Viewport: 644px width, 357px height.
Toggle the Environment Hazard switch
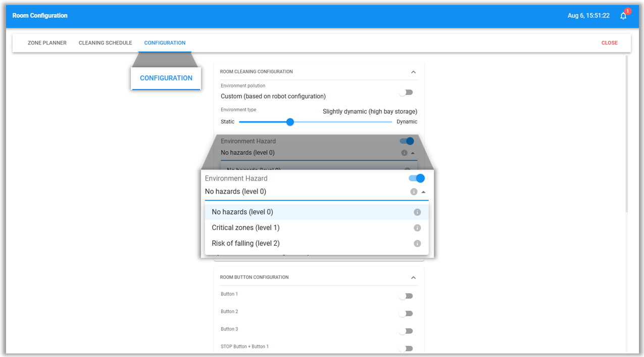[x=417, y=178]
